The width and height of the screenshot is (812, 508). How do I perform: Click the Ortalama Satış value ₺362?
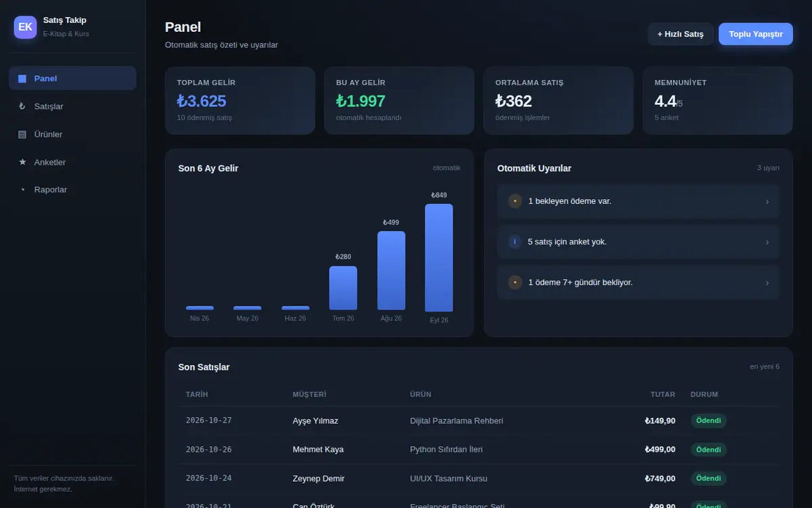click(x=514, y=101)
